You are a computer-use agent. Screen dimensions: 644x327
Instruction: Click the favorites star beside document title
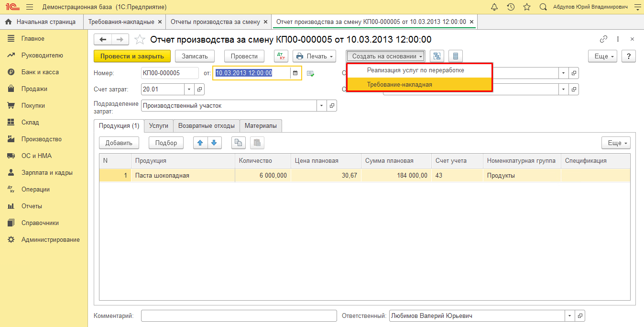[x=140, y=39]
